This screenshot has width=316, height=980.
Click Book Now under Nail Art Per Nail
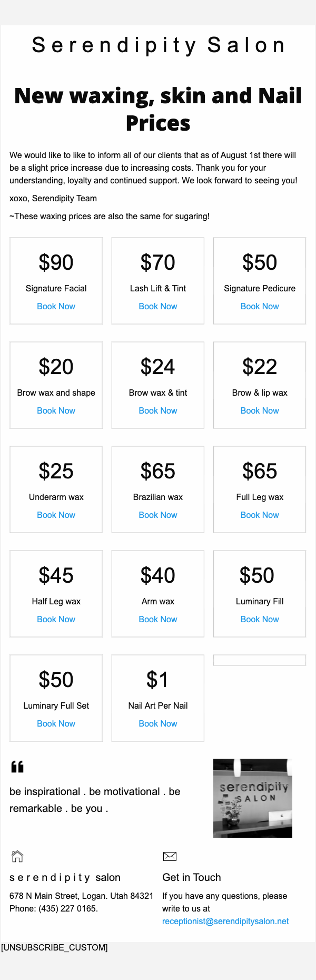[158, 723]
